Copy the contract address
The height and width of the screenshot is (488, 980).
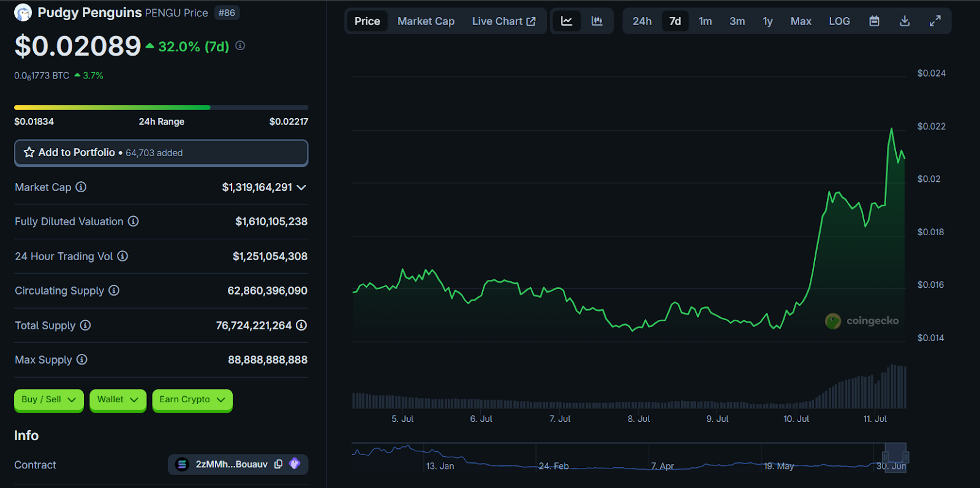278,464
